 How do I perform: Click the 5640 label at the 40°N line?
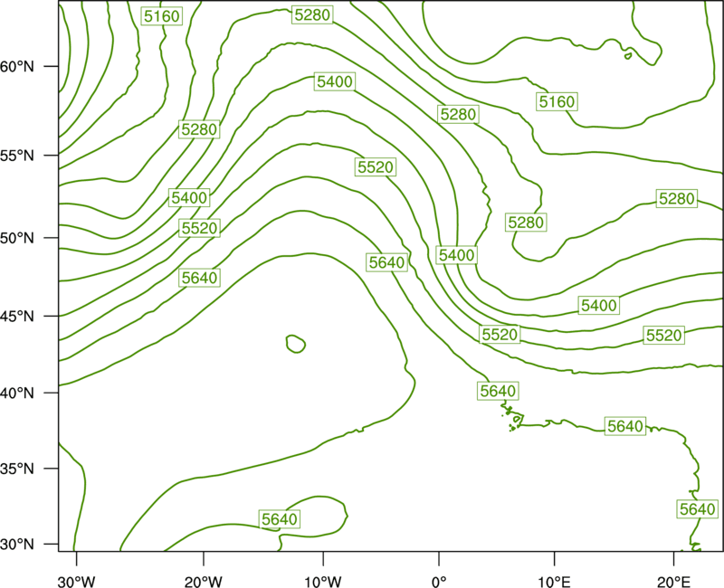click(498, 391)
